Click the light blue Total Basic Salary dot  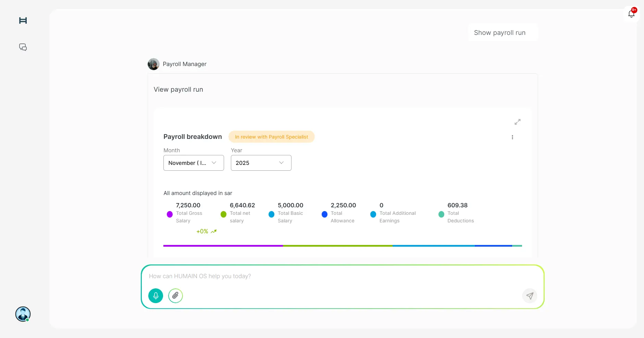click(x=271, y=214)
